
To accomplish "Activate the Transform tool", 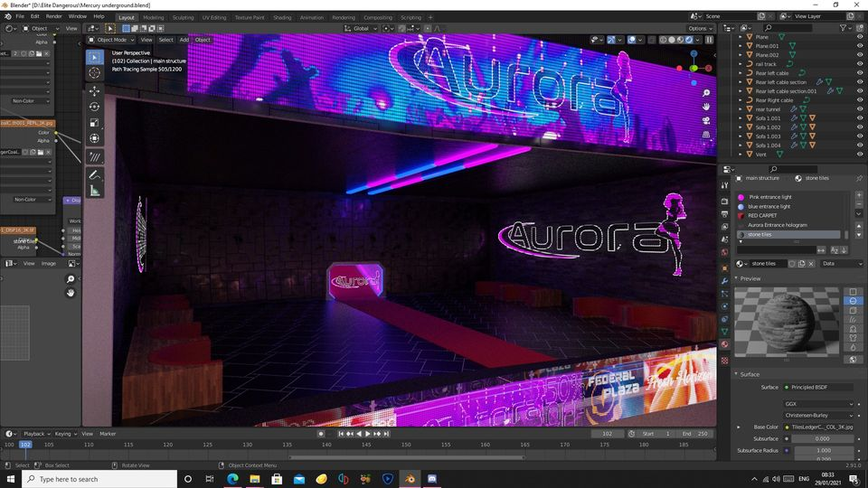I will (95, 138).
